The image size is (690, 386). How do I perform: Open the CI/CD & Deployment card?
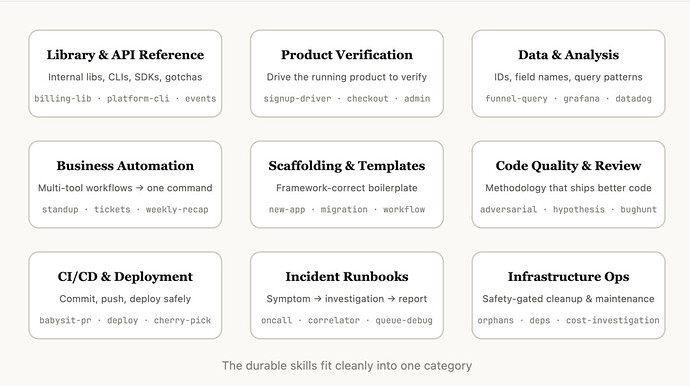(125, 295)
